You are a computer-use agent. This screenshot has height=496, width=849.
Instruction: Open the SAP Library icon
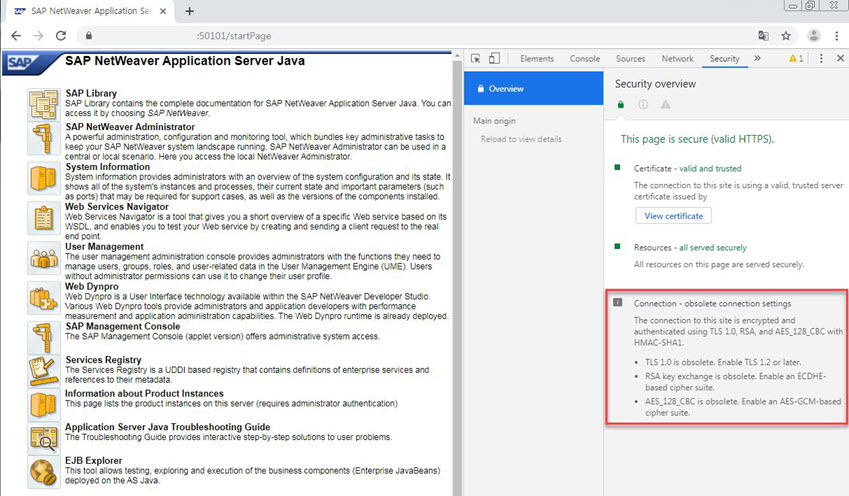[43, 104]
